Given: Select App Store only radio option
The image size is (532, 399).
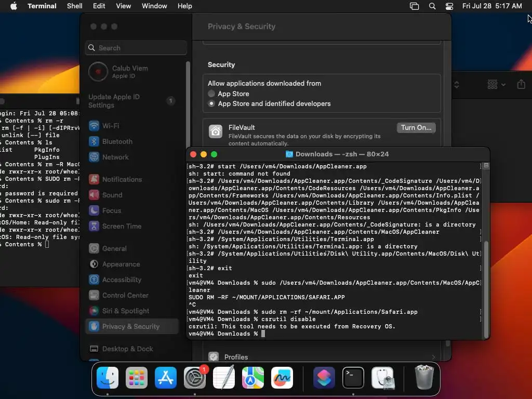Looking at the screenshot, I should click(211, 94).
